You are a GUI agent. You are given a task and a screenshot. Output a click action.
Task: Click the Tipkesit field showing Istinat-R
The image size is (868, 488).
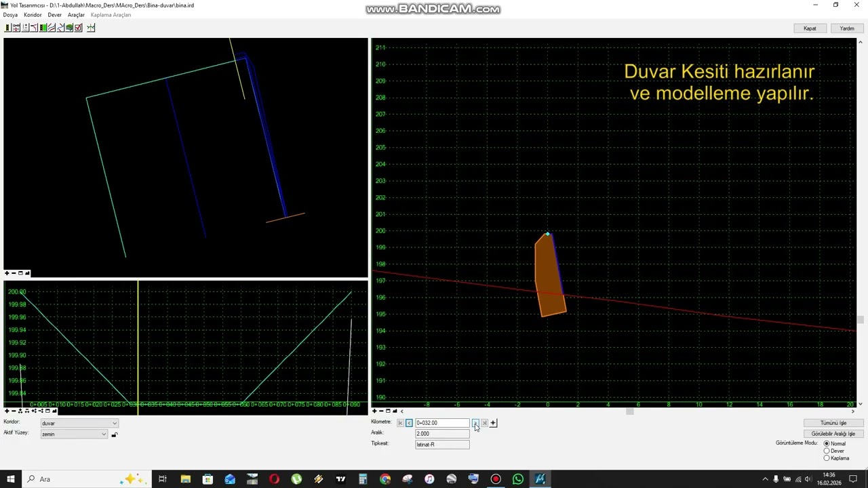pyautogui.click(x=442, y=445)
